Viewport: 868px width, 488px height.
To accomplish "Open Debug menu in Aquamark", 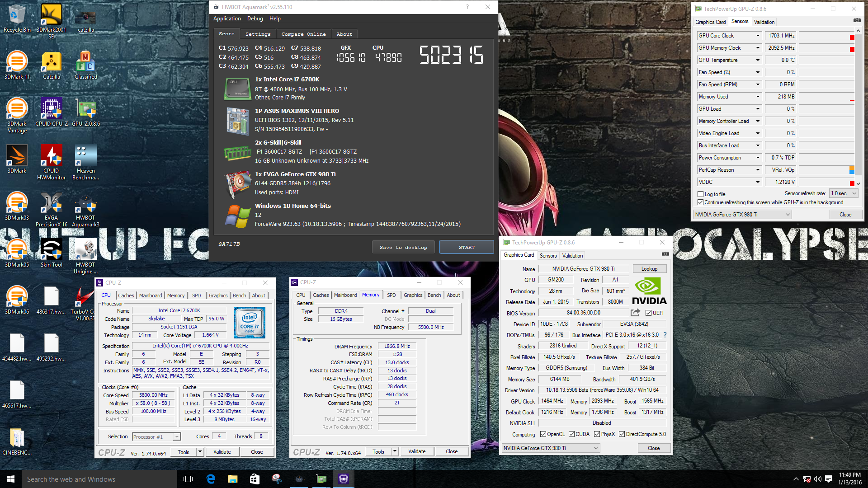I will click(x=255, y=19).
